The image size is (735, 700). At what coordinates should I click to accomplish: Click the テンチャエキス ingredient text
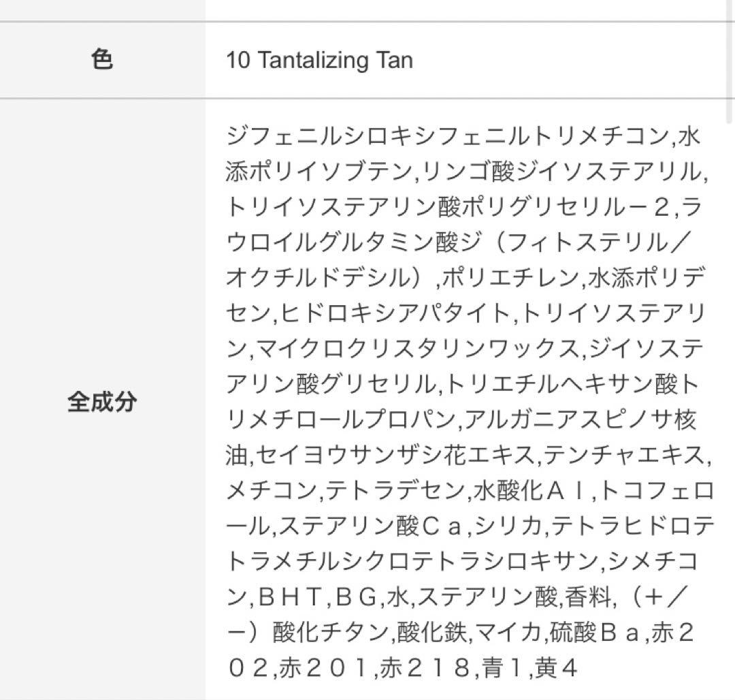click(x=625, y=456)
